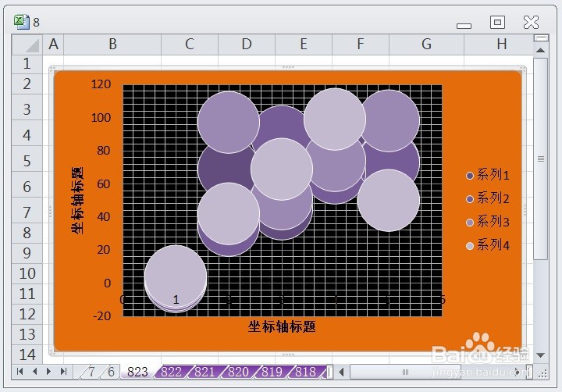562x392 pixels.
Task: Select legend entry 系列1
Action: 488,175
